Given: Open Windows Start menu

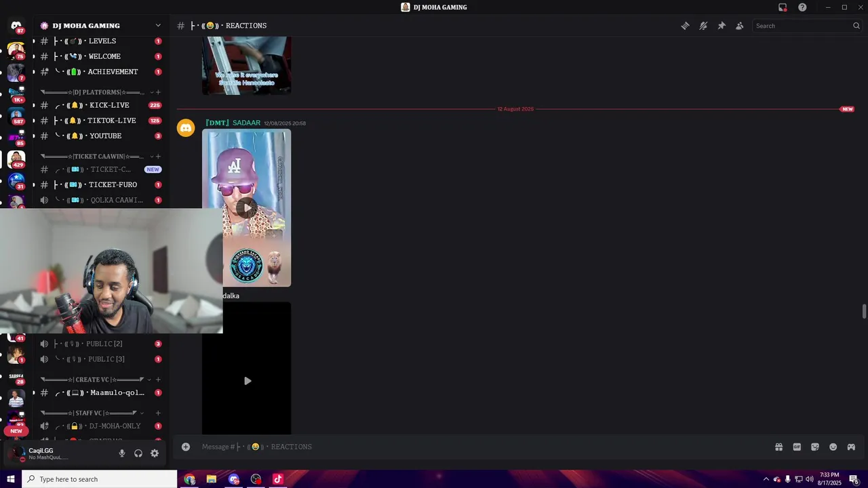Looking at the screenshot, I should (x=10, y=479).
